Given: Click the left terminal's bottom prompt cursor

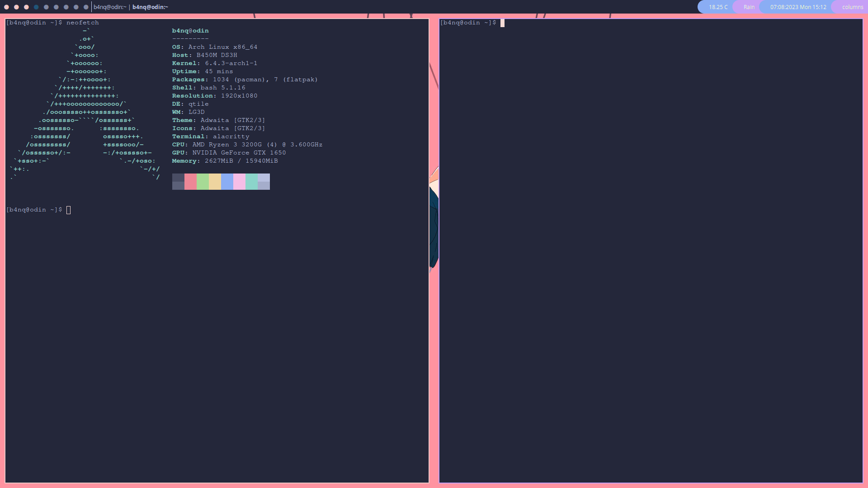Looking at the screenshot, I should [x=69, y=210].
